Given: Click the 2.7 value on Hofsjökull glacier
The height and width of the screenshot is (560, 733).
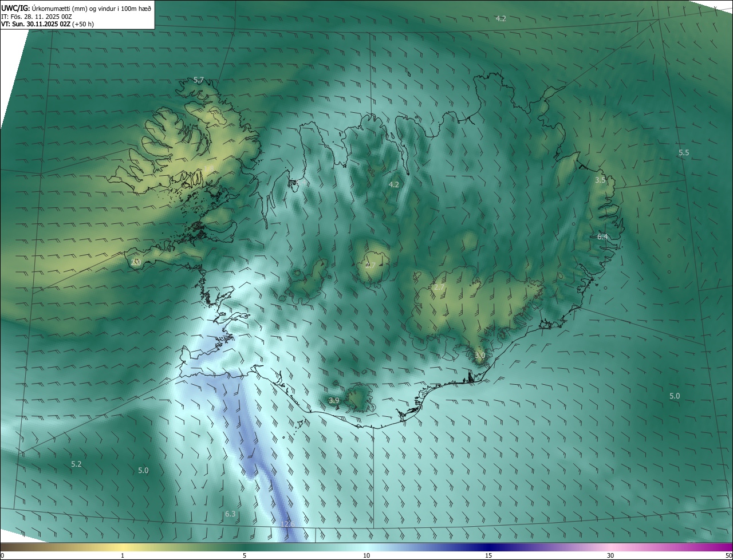Looking at the screenshot, I should click(x=371, y=265).
